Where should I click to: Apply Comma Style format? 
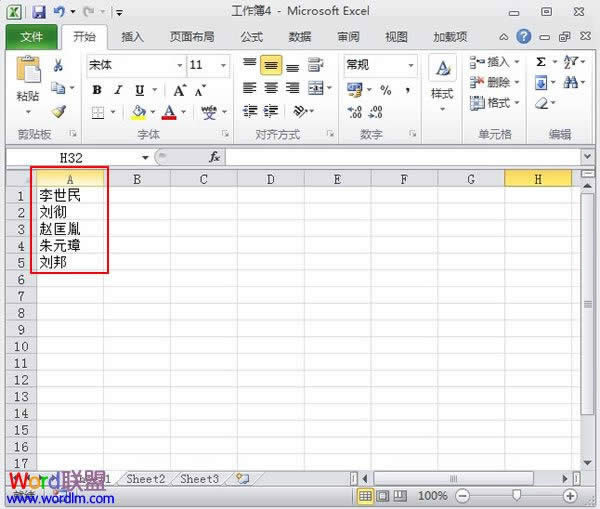[408, 90]
